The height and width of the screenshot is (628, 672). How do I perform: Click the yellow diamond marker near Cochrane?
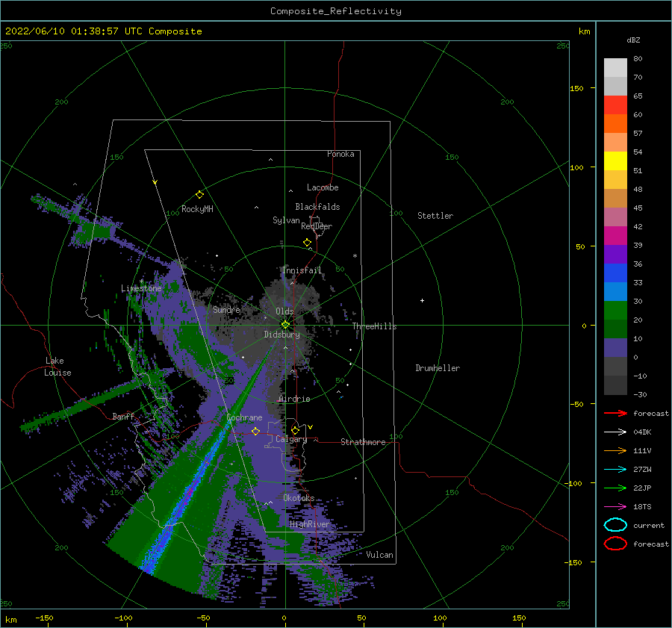[256, 431]
